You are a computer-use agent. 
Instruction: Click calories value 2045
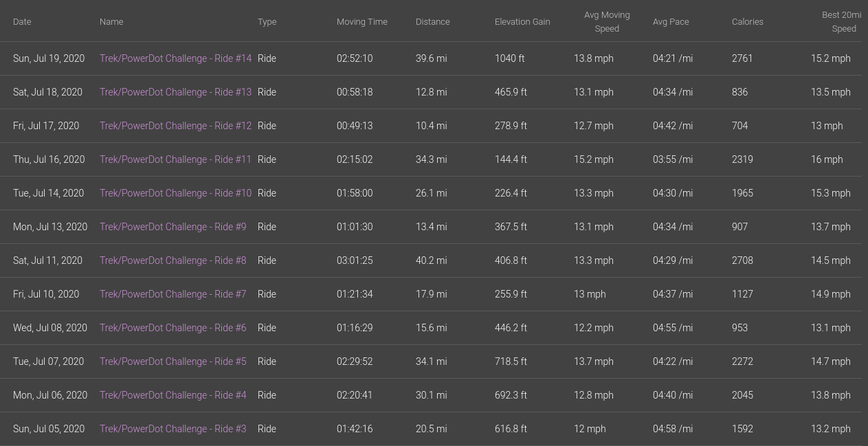pyautogui.click(x=742, y=395)
